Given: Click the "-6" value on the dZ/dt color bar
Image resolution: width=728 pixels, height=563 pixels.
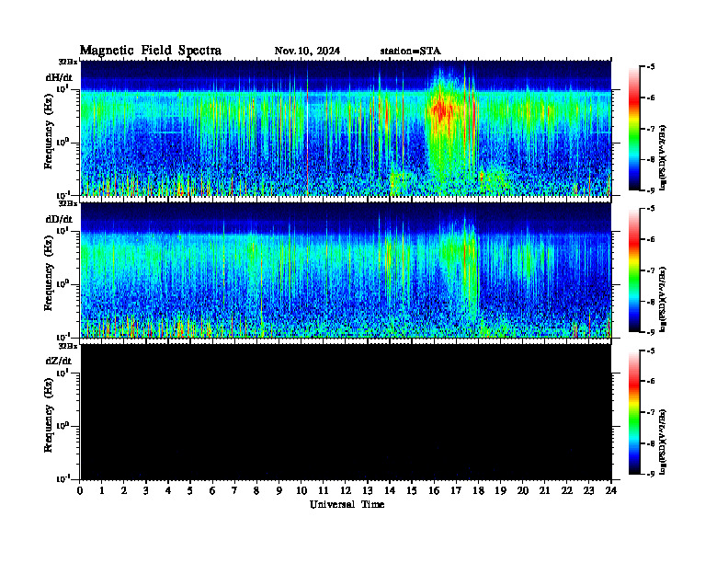Looking at the screenshot, I should pos(651,382).
